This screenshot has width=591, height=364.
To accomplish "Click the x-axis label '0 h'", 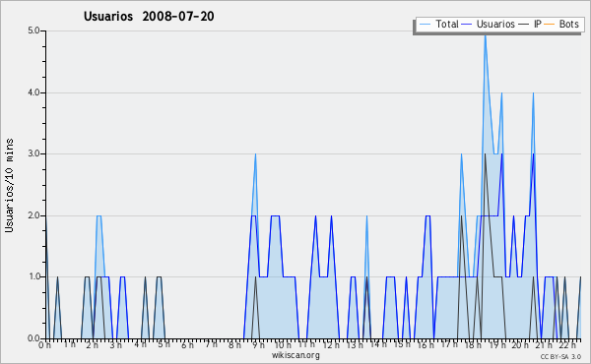I will tap(45, 345).
